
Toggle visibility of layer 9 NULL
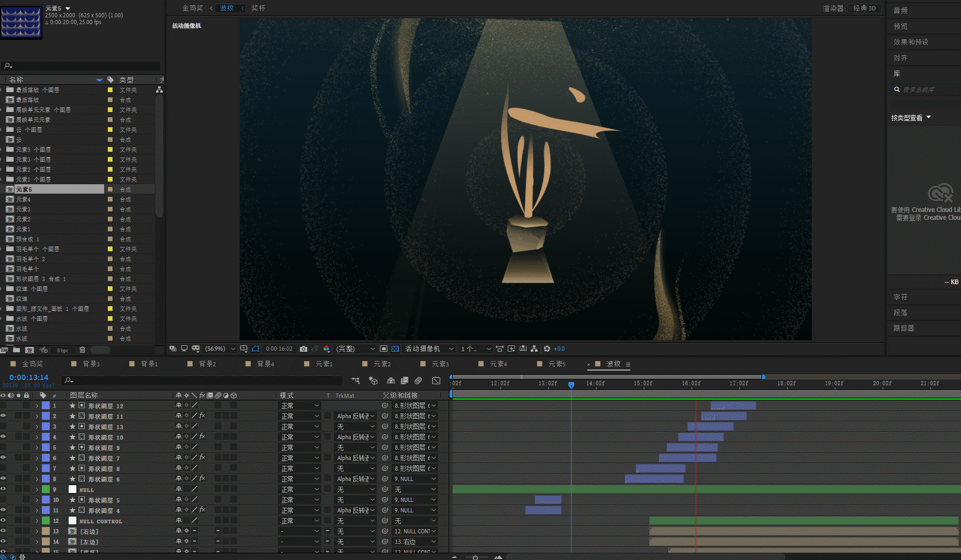point(3,489)
